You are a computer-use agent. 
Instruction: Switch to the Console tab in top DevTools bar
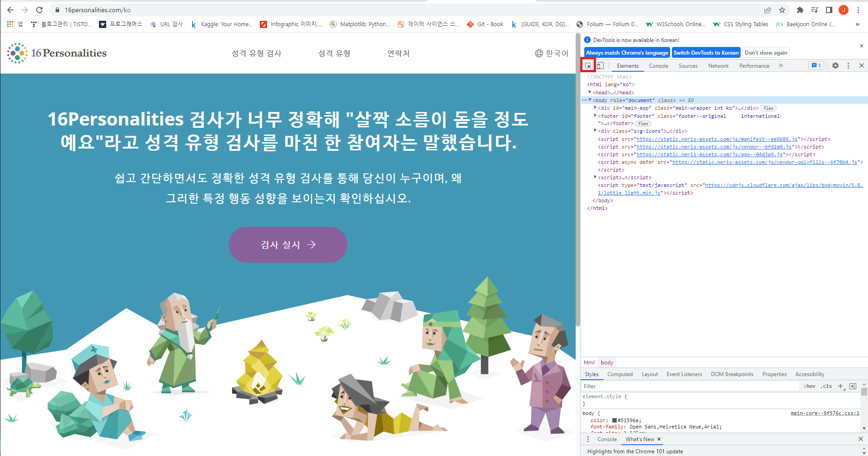658,66
